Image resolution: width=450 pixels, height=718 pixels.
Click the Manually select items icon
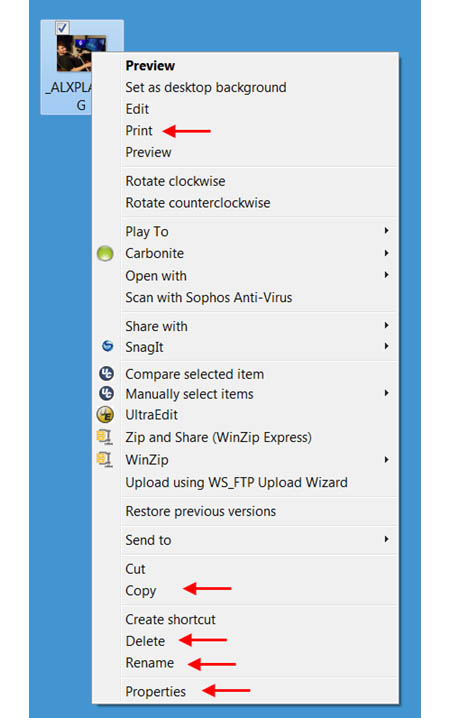[x=106, y=393]
